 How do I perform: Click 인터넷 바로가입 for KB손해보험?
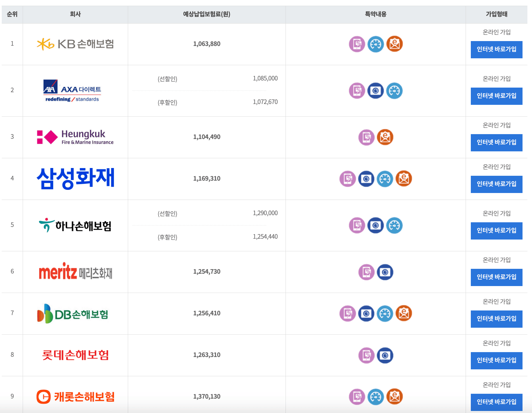[496, 50]
